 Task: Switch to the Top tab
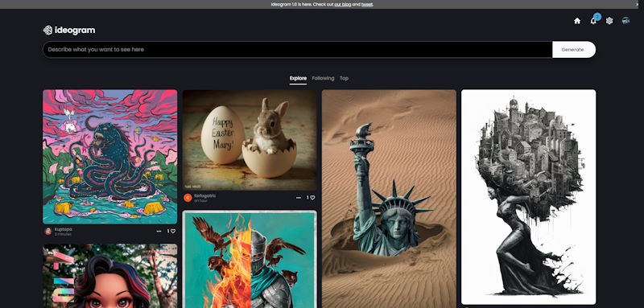pyautogui.click(x=344, y=78)
